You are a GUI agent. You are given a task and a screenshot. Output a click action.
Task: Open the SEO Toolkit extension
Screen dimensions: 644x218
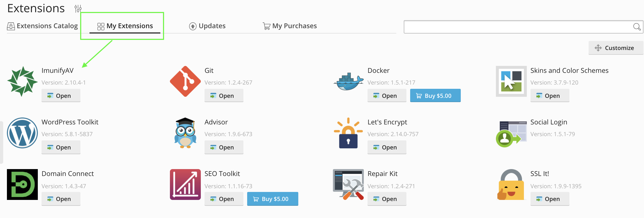point(224,199)
